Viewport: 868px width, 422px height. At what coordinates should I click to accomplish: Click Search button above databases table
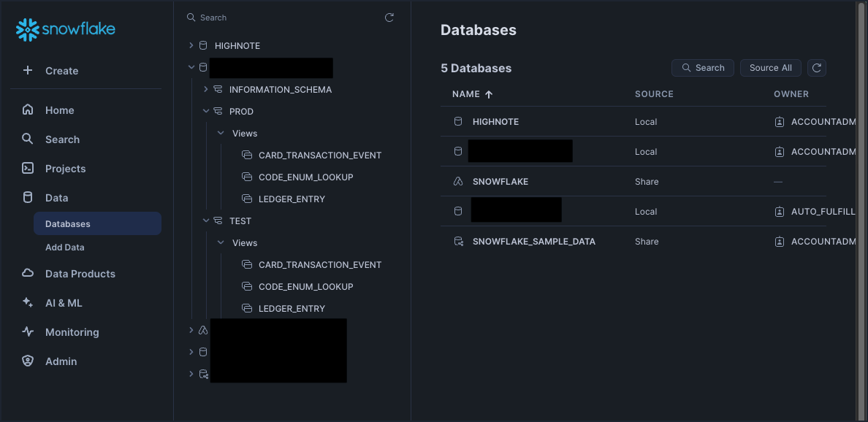point(702,67)
